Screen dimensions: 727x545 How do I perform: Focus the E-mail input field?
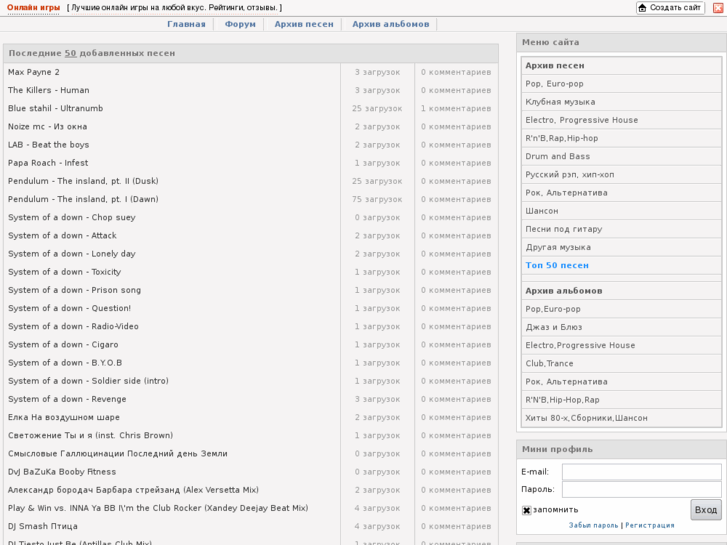pyautogui.click(x=641, y=472)
